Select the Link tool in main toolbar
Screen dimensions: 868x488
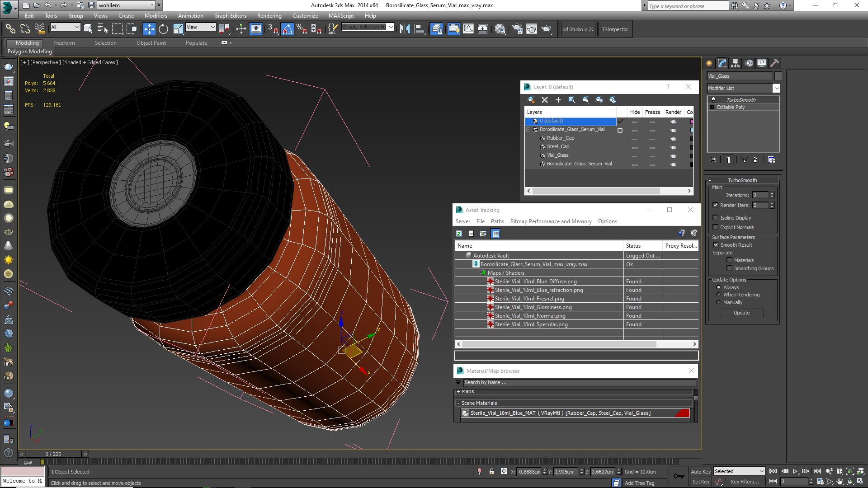10,29
